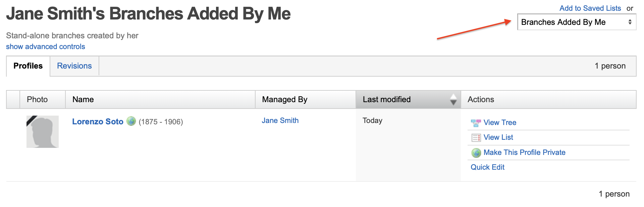Click the public globe icon next to Lorenzo Soto

coord(131,121)
